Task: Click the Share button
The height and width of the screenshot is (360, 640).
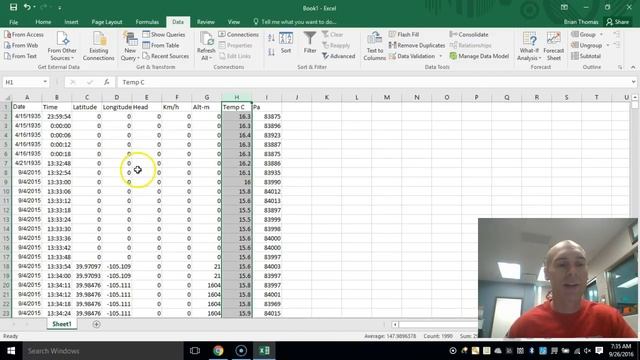Action: pos(618,22)
